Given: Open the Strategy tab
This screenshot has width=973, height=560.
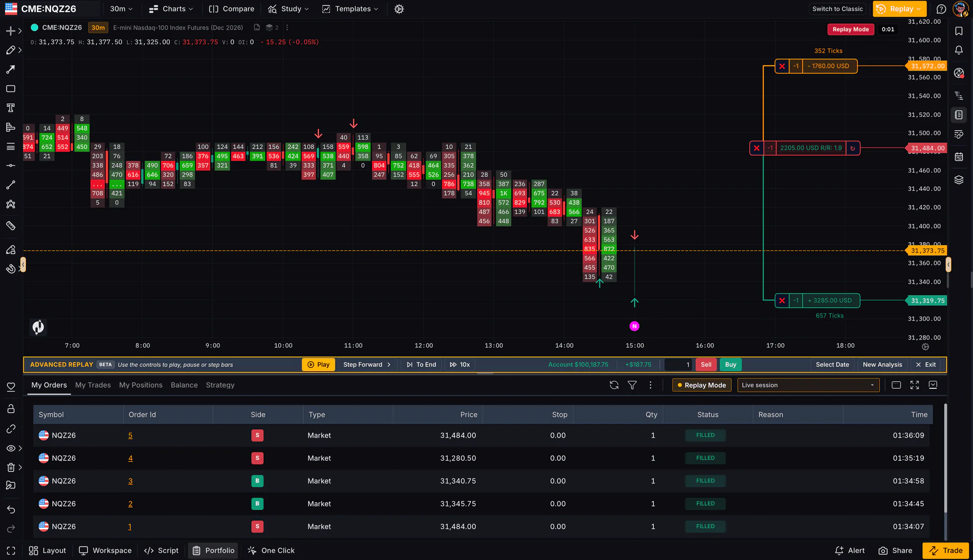Looking at the screenshot, I should coord(220,385).
